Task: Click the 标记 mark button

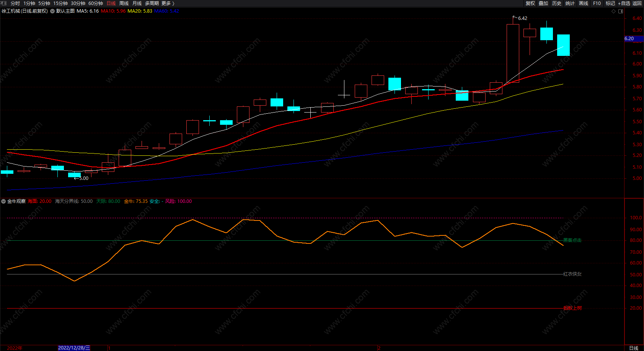Action: click(610, 3)
